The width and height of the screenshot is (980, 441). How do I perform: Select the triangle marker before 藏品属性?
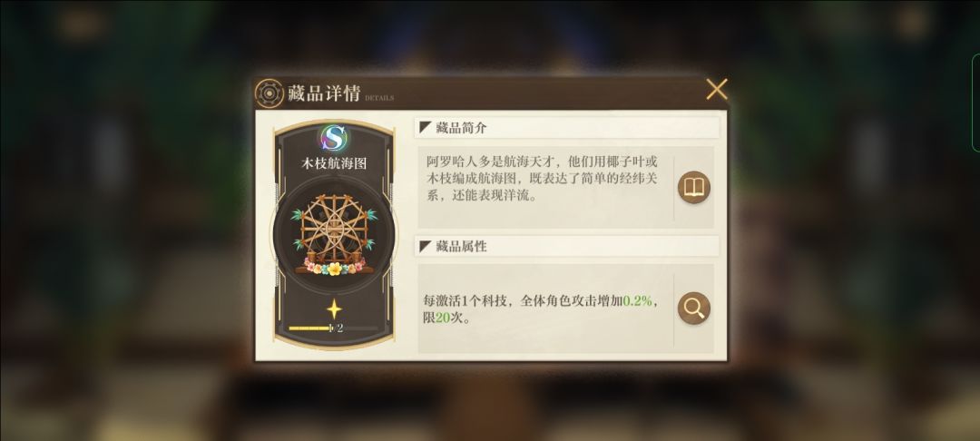[x=426, y=246]
